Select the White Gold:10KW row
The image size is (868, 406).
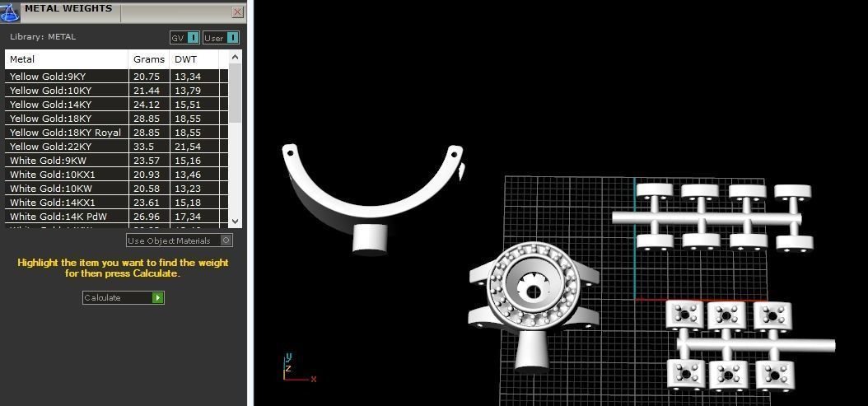tap(116, 189)
